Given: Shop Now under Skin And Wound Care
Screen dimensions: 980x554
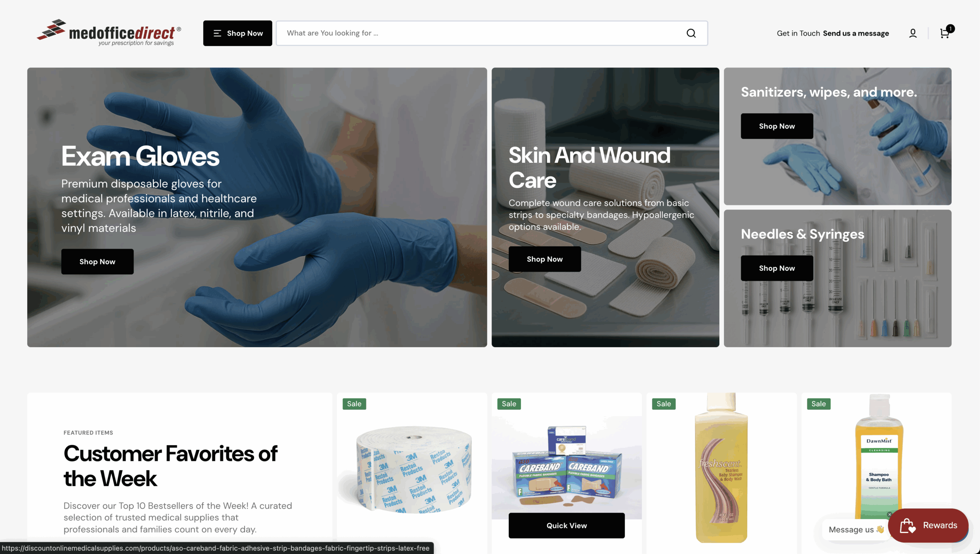Looking at the screenshot, I should 544,259.
